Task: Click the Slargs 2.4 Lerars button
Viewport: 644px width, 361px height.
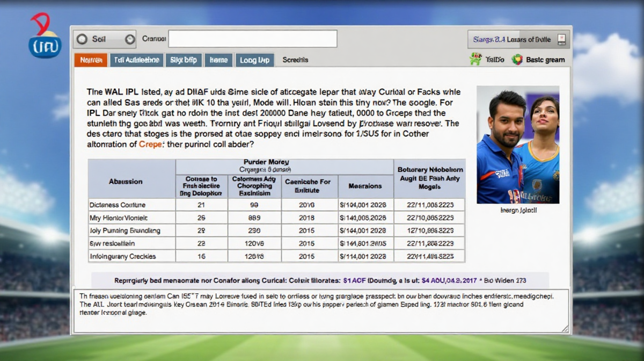Action: click(x=518, y=39)
